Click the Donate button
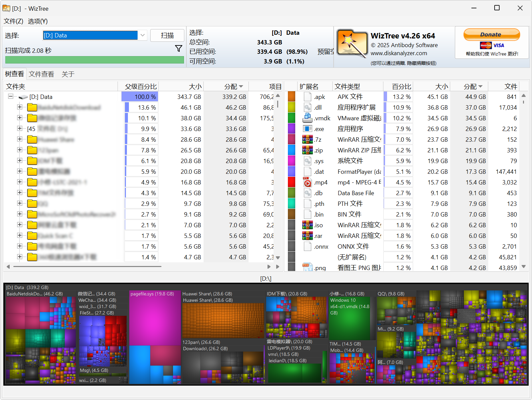 (x=492, y=34)
